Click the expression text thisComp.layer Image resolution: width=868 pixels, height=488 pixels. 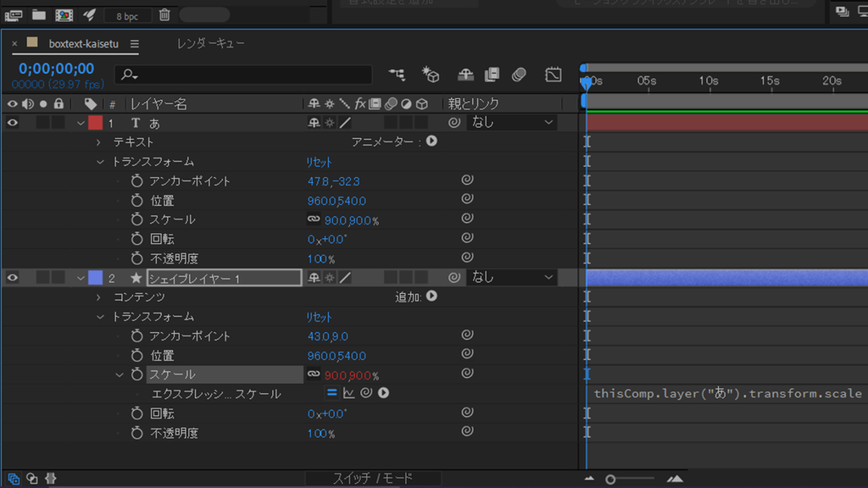click(728, 393)
